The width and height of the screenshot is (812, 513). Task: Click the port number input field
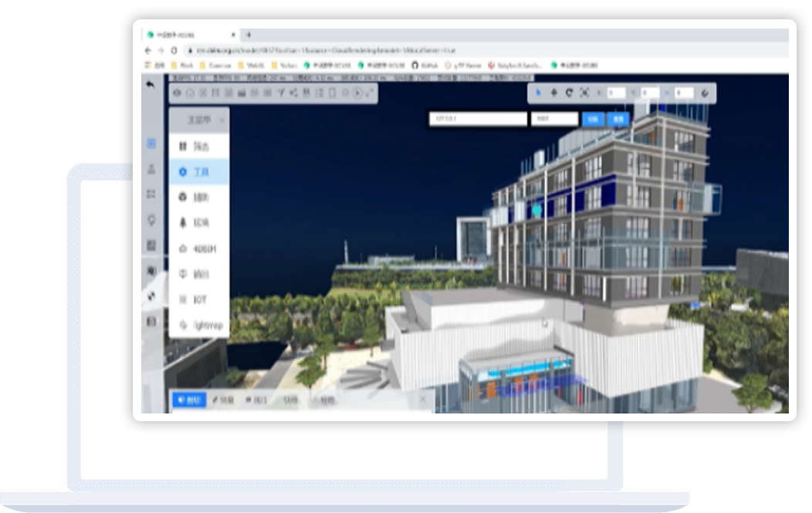click(554, 119)
